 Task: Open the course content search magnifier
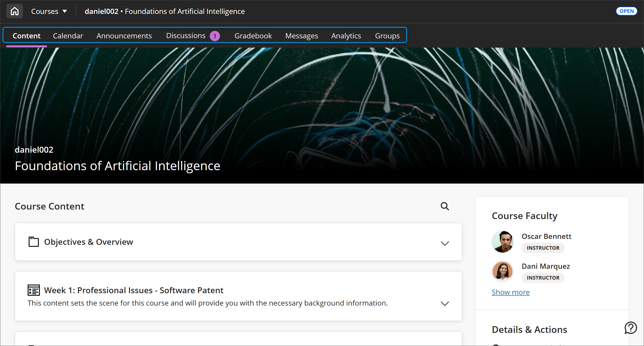(445, 206)
